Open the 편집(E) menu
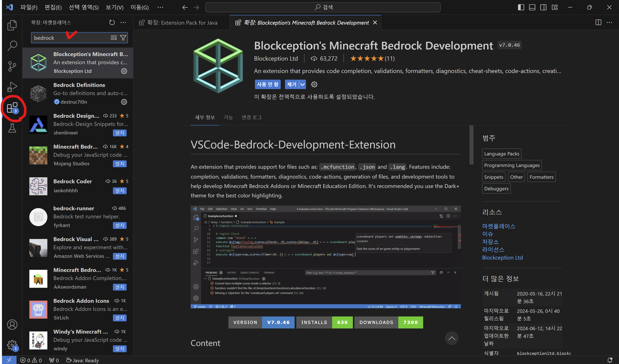Image resolution: width=619 pixels, height=364 pixels. pos(53,7)
